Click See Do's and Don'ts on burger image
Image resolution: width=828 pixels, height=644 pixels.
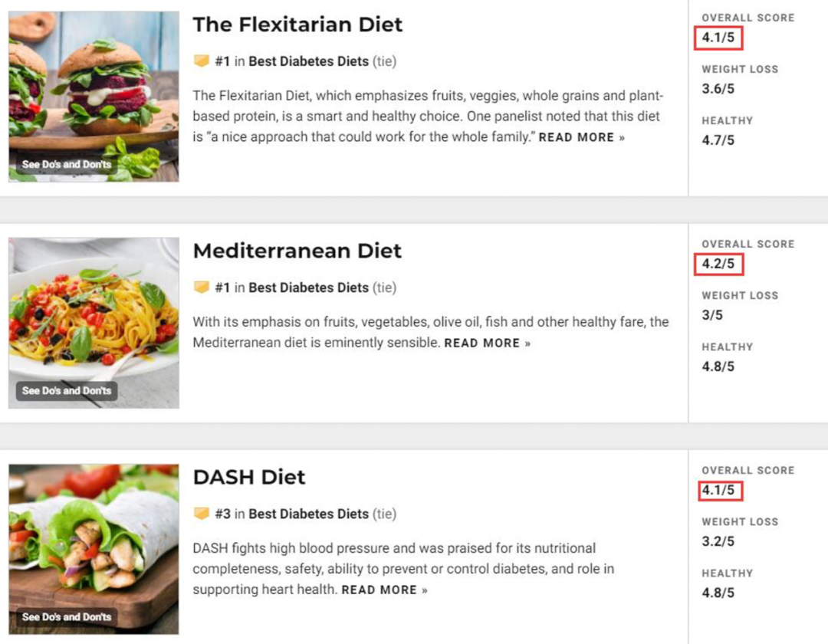pyautogui.click(x=67, y=164)
